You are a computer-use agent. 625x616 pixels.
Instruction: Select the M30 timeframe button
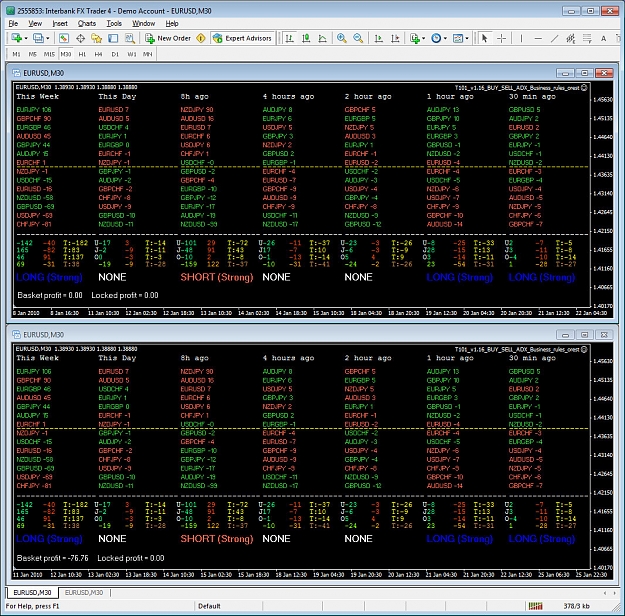click(66, 54)
